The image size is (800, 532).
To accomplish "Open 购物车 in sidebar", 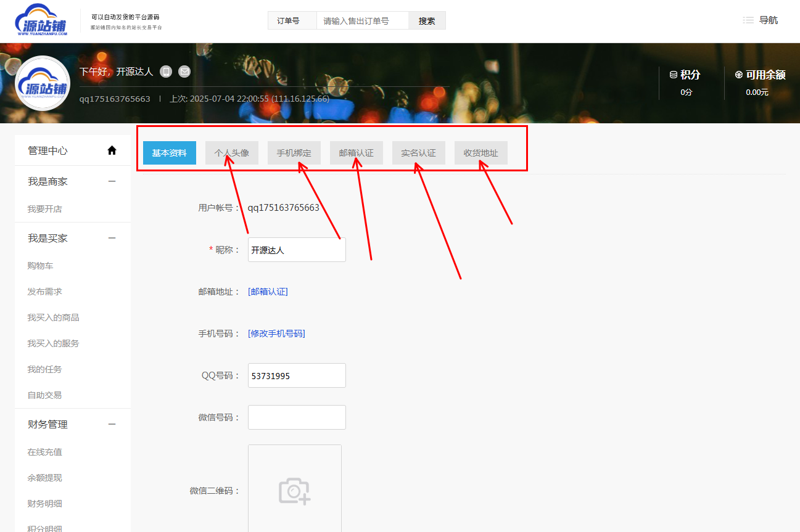I will tap(40, 266).
